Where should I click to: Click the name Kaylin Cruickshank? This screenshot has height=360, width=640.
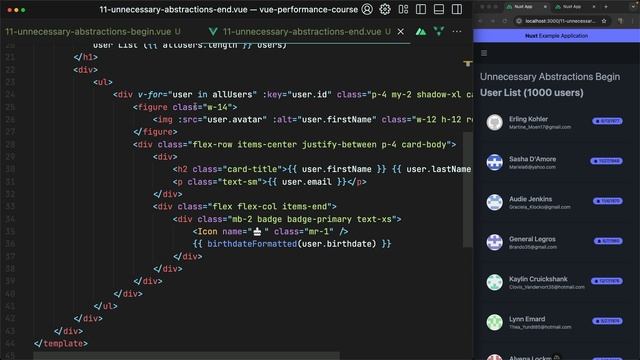click(x=538, y=279)
